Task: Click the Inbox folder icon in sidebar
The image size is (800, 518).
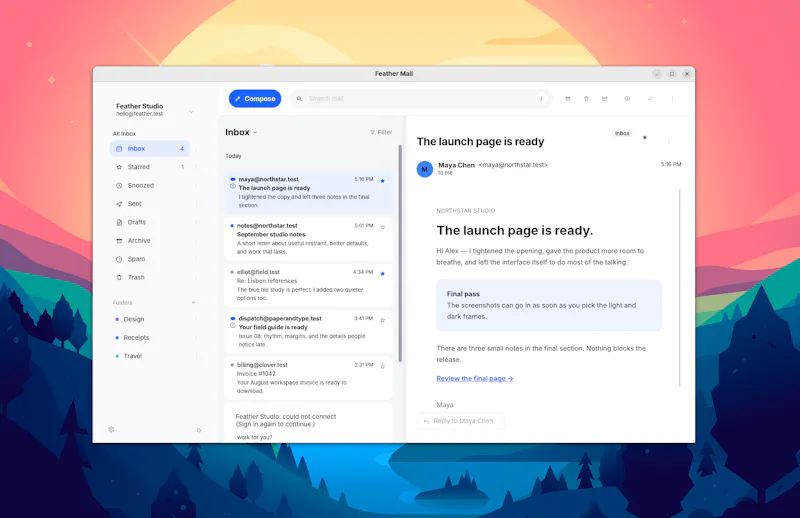Action: 119,149
